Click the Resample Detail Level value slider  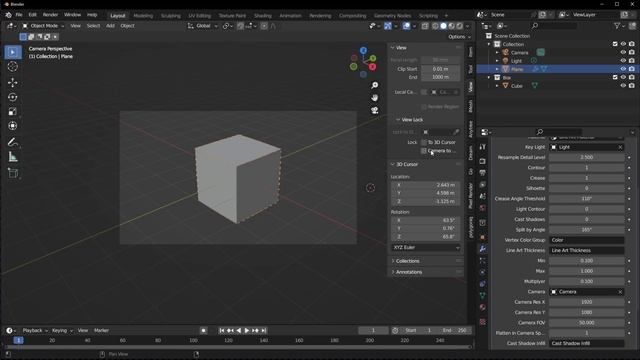(587, 157)
